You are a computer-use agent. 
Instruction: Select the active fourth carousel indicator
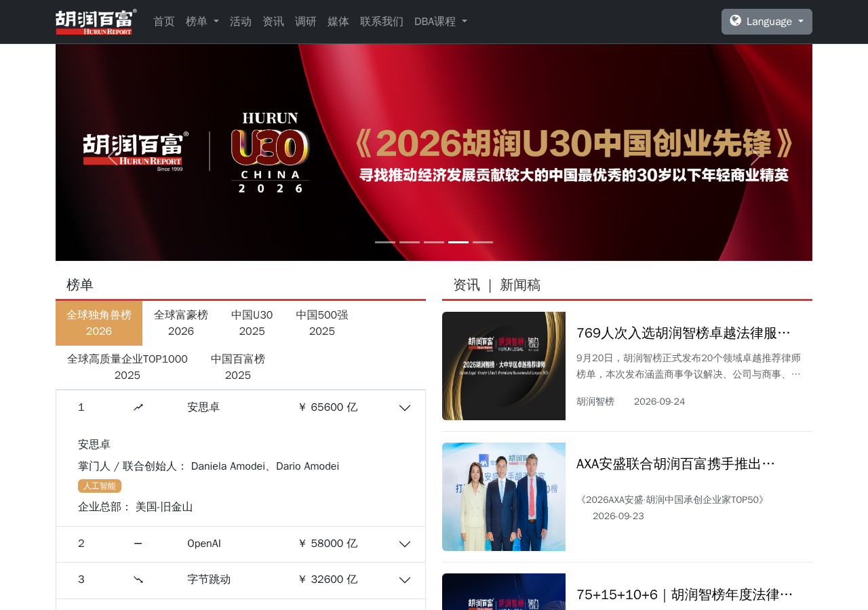click(458, 242)
